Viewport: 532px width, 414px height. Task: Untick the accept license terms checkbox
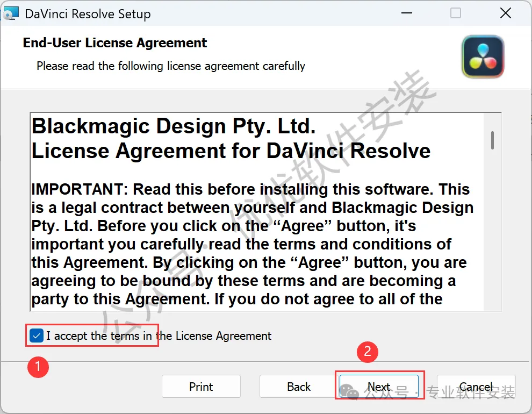point(37,336)
